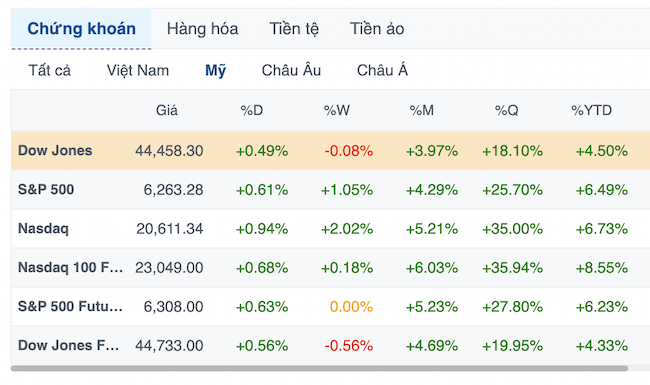Click the %D column header

pyautogui.click(x=252, y=110)
